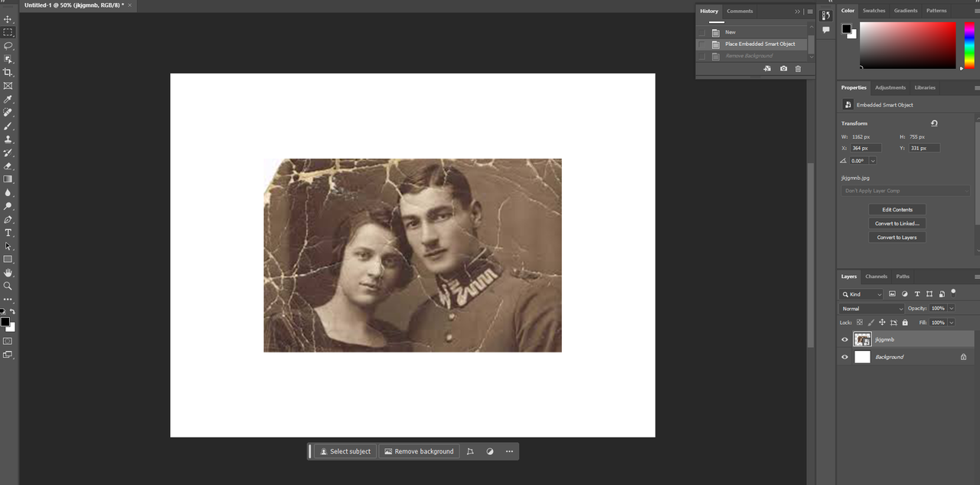This screenshot has height=485, width=980.
Task: Select the Rectangle shape tool
Action: (8, 260)
